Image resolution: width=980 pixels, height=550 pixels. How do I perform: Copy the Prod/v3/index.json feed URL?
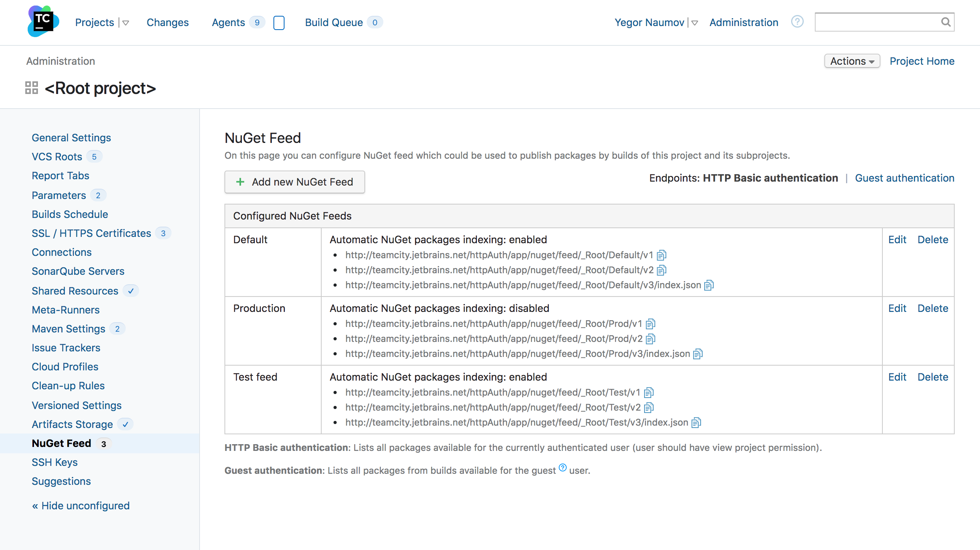pyautogui.click(x=698, y=354)
